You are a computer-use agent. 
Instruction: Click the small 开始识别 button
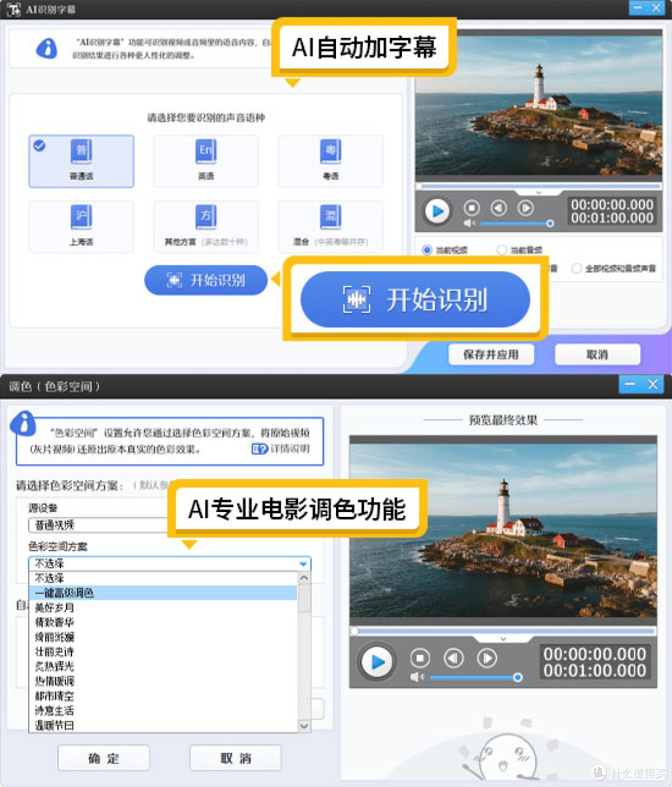(206, 280)
